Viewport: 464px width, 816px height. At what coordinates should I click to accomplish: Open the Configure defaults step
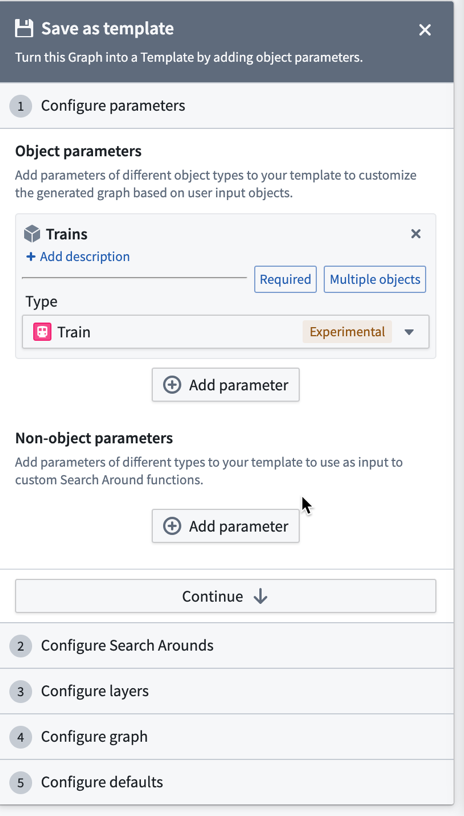pos(227,782)
